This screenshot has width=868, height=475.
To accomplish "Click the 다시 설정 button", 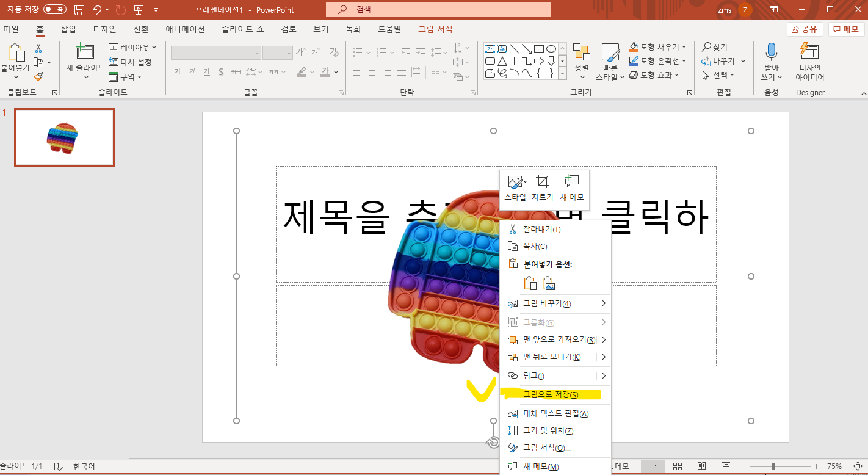I will pyautogui.click(x=130, y=62).
